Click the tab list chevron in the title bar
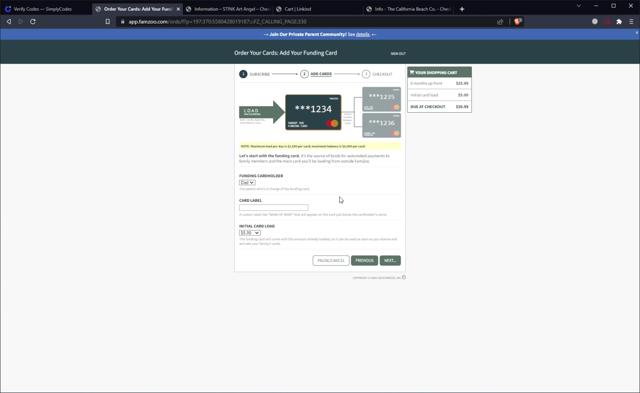 click(578, 6)
